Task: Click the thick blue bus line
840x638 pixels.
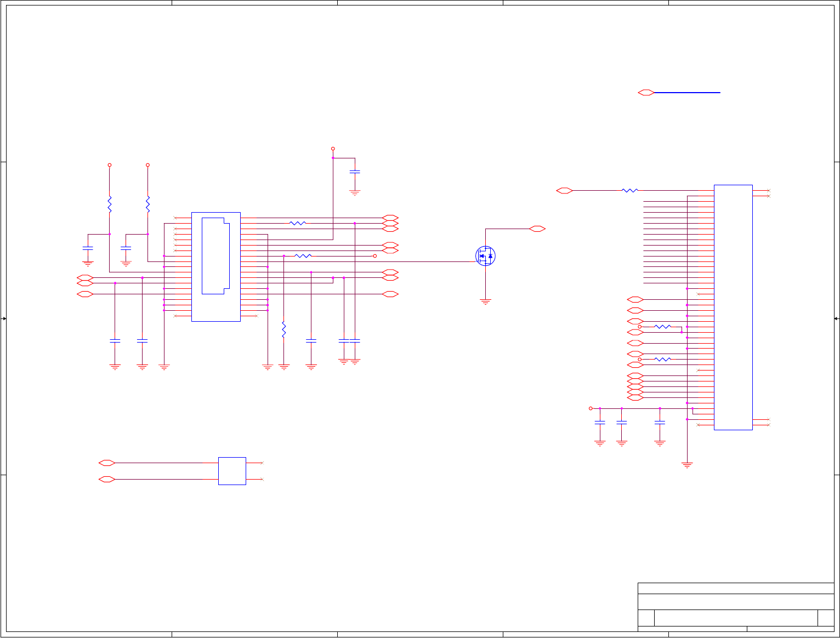Action: point(688,93)
